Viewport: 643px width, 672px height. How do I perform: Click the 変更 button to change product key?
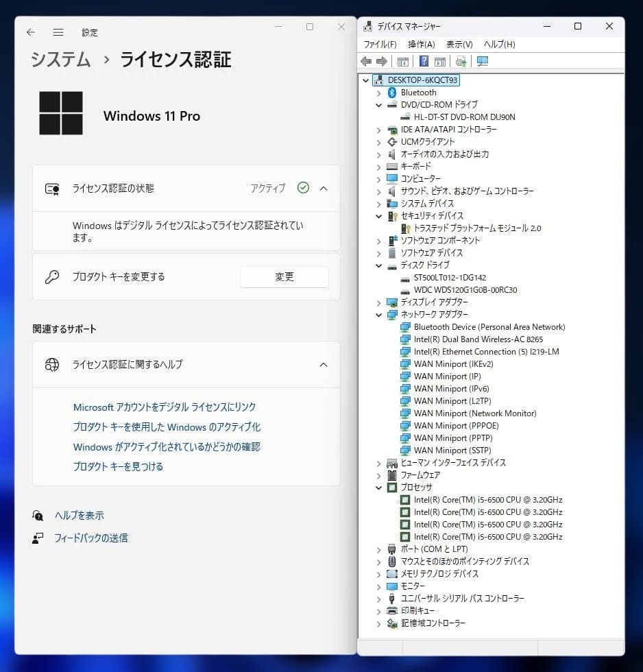[x=284, y=276]
